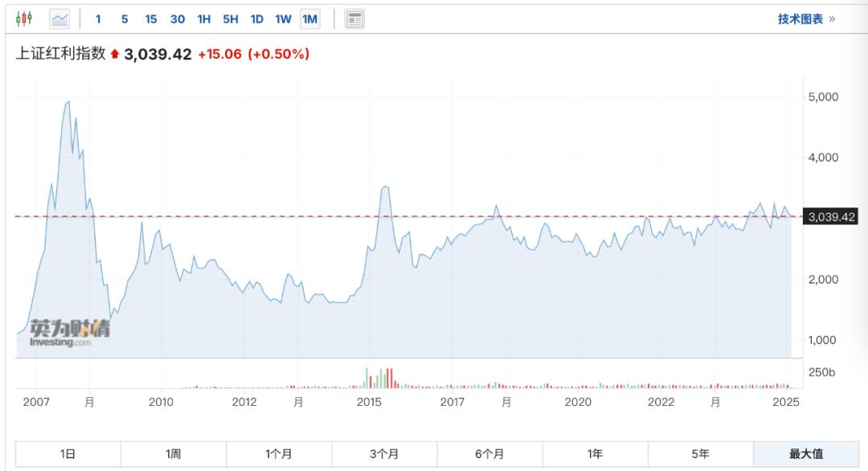Screen dimensions: 868x471
Task: Select the 1M monthly interval
Action: pos(309,18)
